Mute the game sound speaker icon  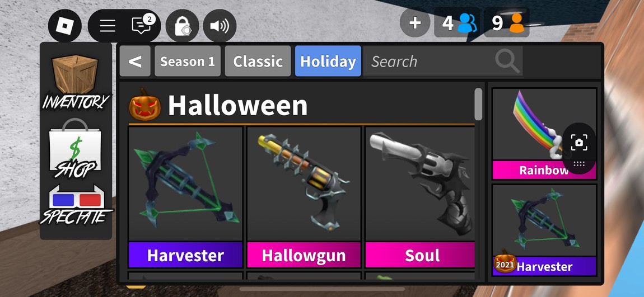[220, 26]
